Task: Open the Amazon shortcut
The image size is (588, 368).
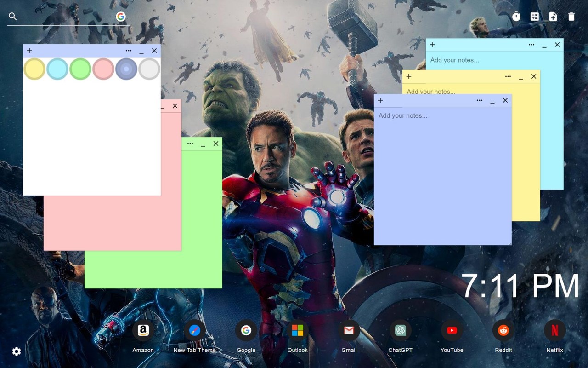Action: [143, 330]
